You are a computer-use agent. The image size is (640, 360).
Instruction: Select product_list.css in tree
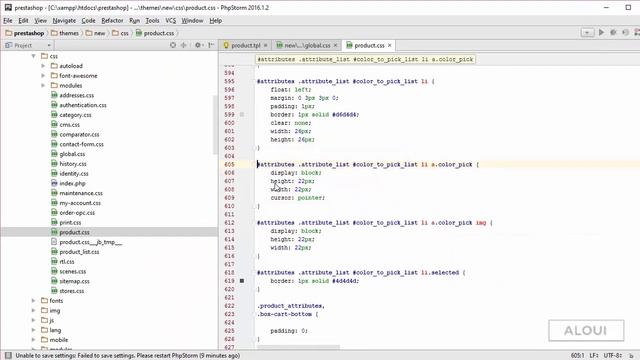pos(79,252)
